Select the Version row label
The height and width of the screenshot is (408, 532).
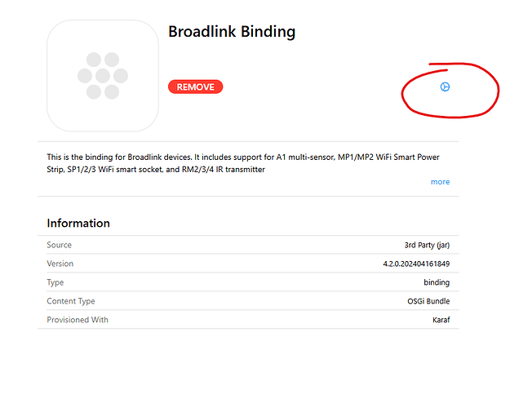pyautogui.click(x=60, y=264)
